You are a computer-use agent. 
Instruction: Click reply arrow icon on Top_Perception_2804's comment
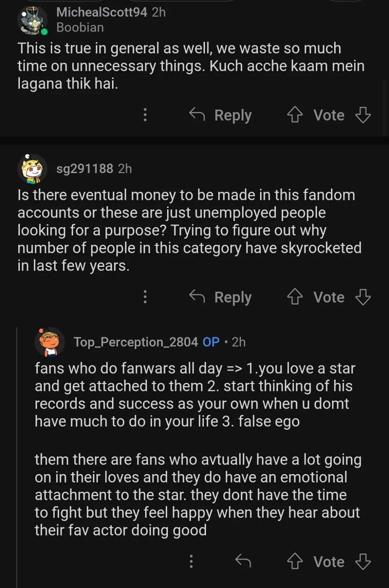(243, 561)
